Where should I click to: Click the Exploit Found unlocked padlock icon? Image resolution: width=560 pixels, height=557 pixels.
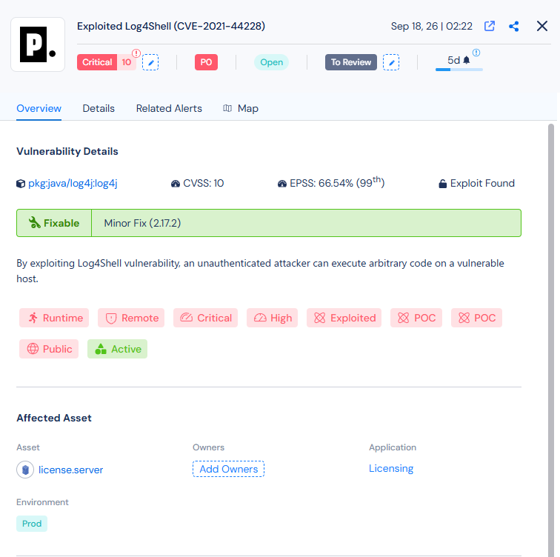coord(442,184)
